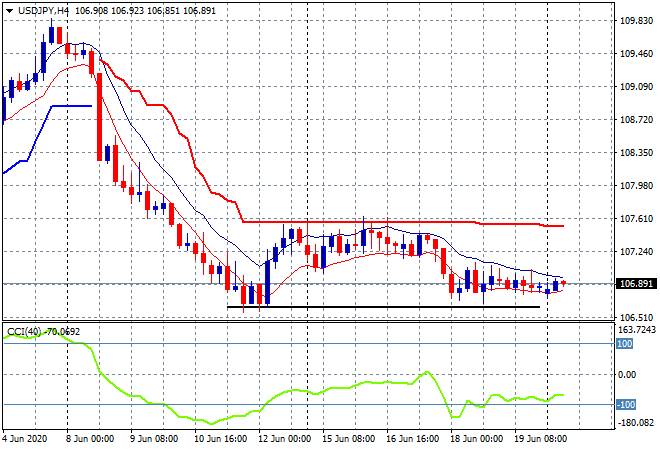660x450 pixels.
Task: Click the 108.720 price scale value
Action: (x=636, y=120)
